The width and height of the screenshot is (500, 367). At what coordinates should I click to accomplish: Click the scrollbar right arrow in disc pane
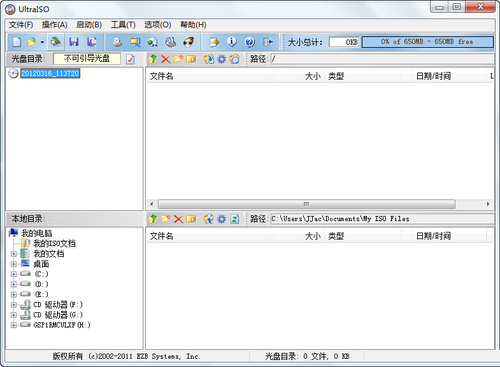pos(488,204)
